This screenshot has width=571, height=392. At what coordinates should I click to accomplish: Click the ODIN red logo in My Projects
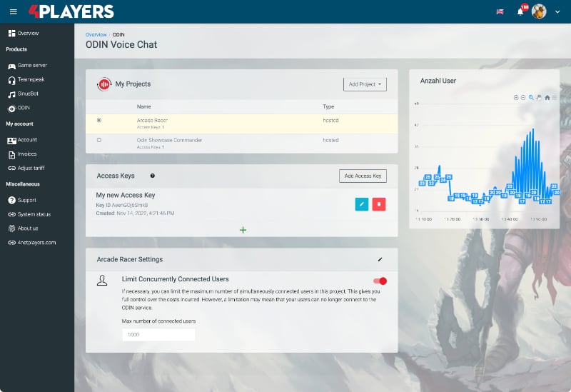click(x=104, y=84)
